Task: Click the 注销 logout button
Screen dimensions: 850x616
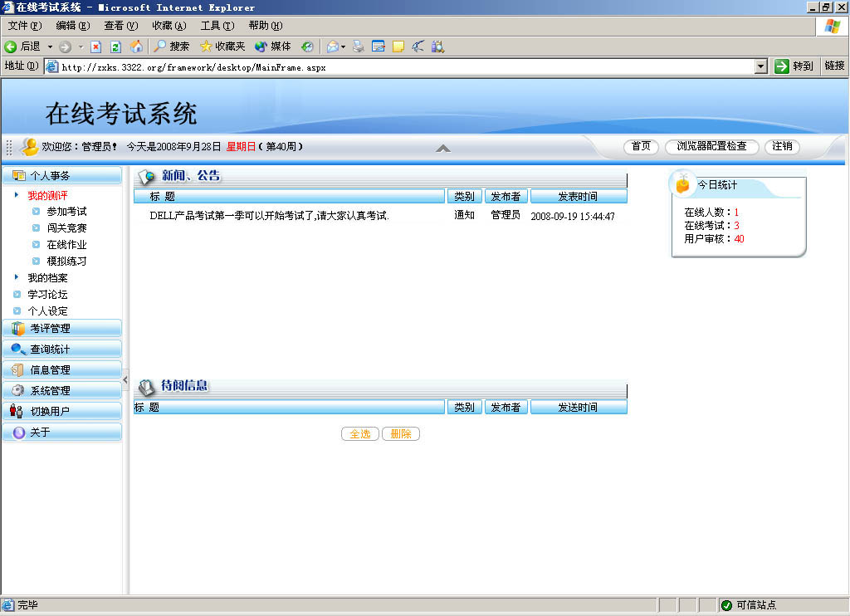Action: coord(781,146)
